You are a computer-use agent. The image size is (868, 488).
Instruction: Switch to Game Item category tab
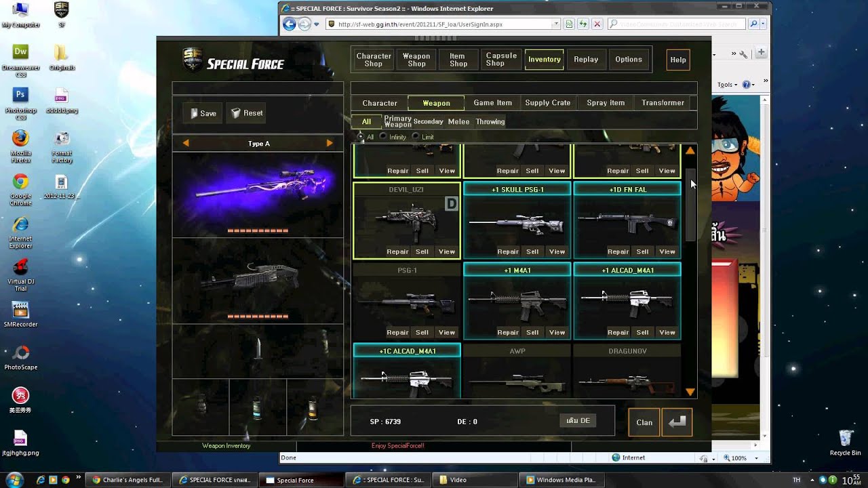pyautogui.click(x=492, y=103)
